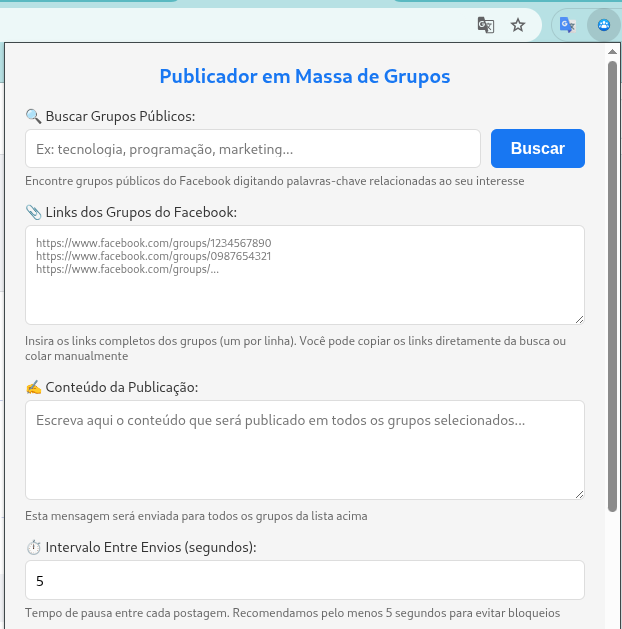
Task: Focus the public groups search field
Action: coord(253,148)
